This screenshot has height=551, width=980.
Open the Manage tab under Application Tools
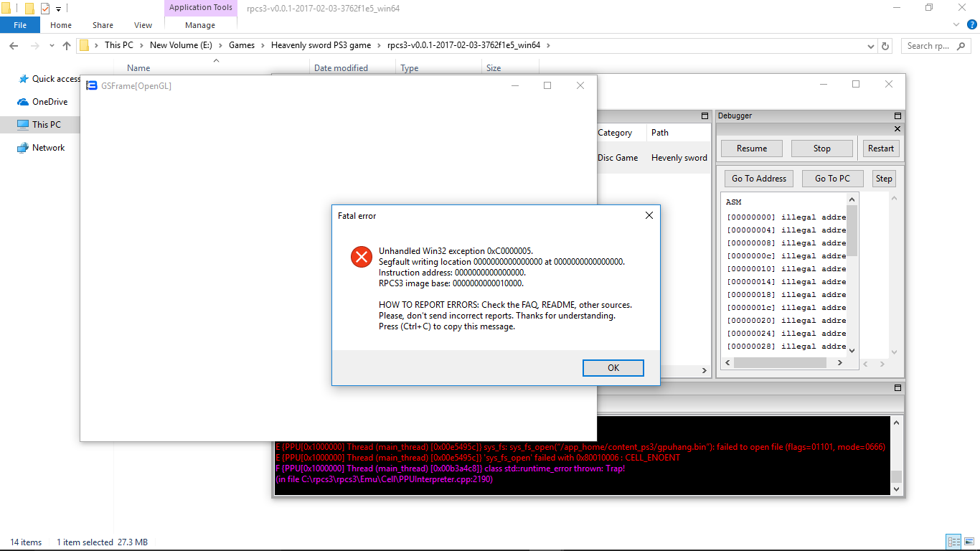pos(200,25)
